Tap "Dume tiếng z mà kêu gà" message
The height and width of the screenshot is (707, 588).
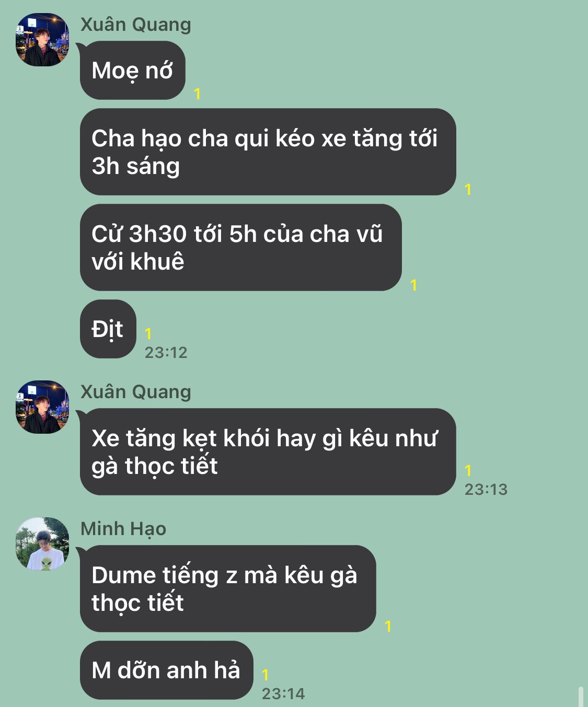click(228, 589)
